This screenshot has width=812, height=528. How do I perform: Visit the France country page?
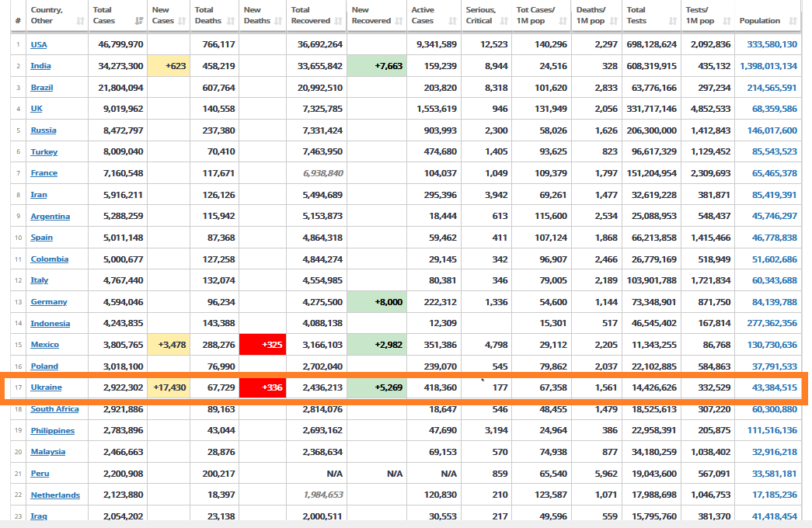[x=44, y=173]
